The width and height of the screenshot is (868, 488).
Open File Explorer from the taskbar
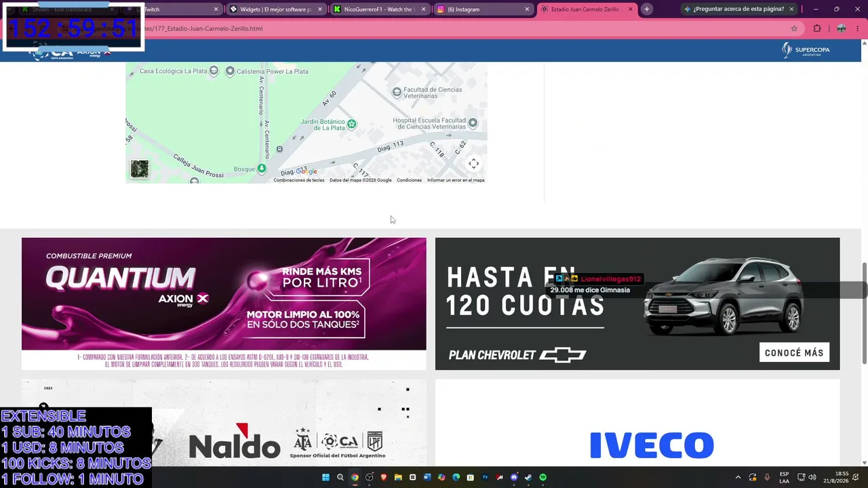(x=398, y=477)
